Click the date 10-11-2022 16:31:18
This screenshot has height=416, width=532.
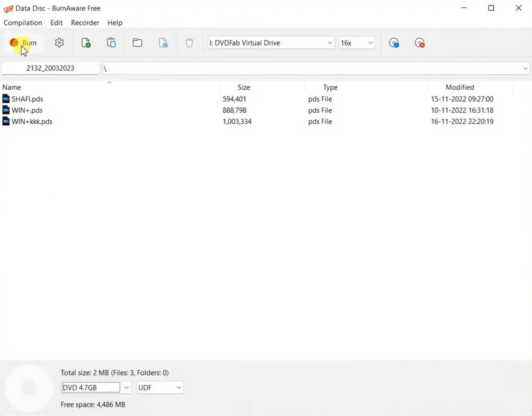462,110
